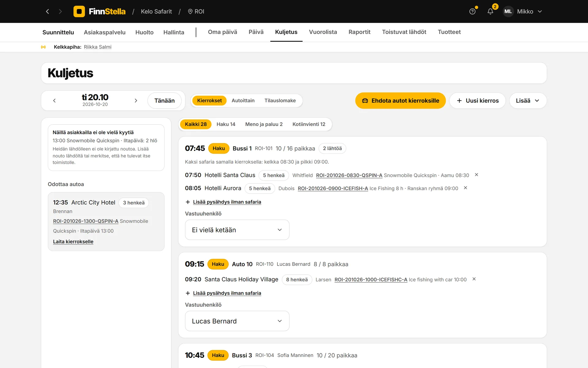Screen dimensions: 588x368
Task: Filter routes by Meno ja paluu 2
Action: [x=264, y=124]
